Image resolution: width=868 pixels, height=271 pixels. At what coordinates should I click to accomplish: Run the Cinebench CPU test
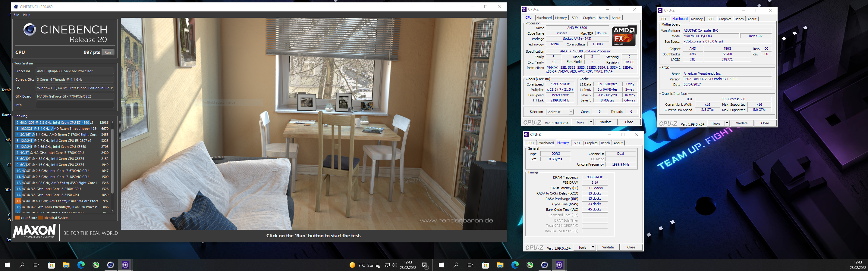(108, 52)
